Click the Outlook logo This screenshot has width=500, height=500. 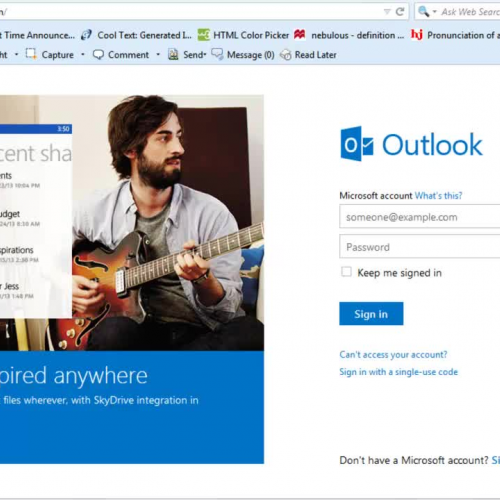(411, 144)
